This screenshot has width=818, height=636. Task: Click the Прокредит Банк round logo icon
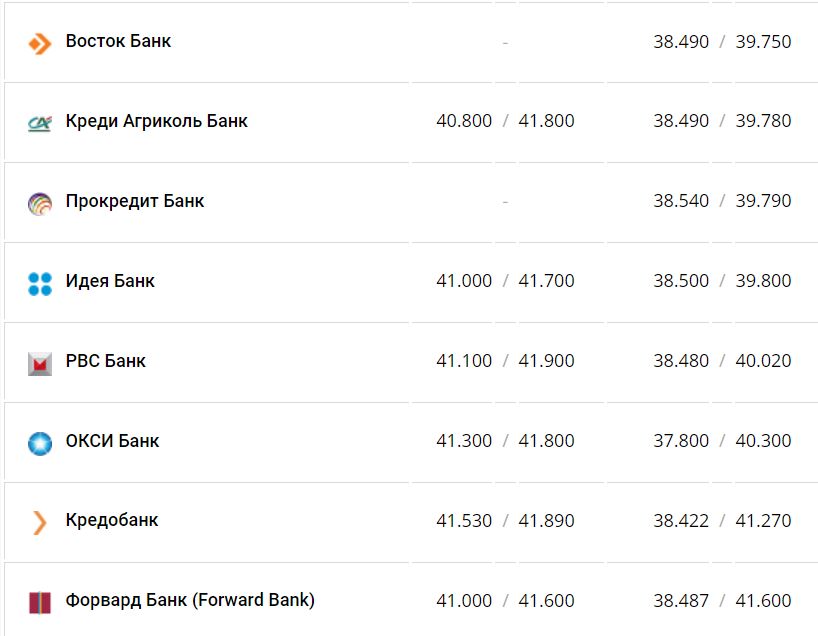click(x=39, y=203)
